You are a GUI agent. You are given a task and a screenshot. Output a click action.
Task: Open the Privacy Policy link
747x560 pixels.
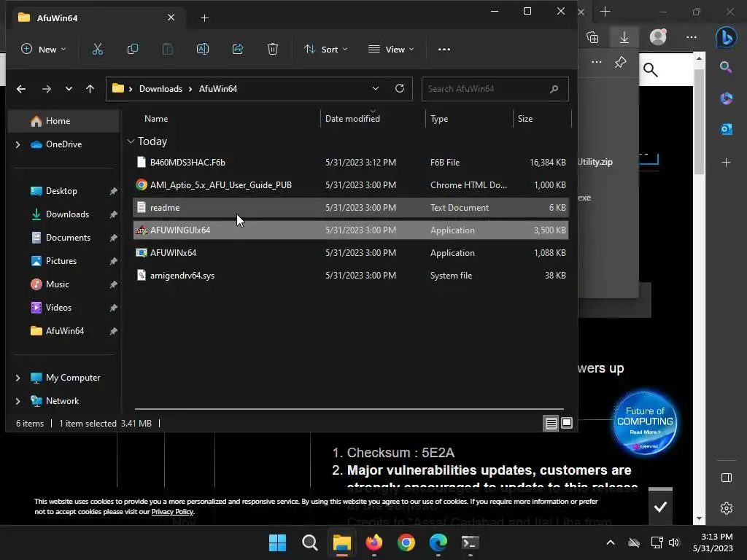(172, 512)
